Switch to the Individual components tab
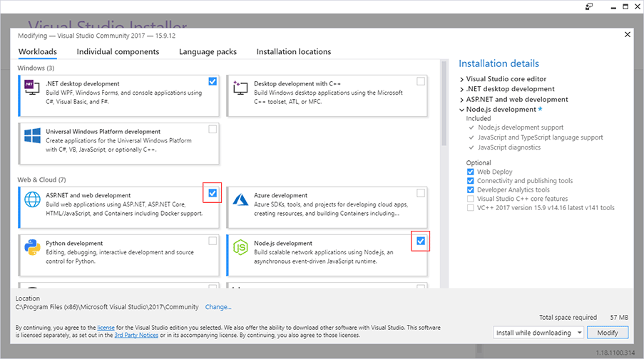The image size is (644, 359). pyautogui.click(x=118, y=52)
